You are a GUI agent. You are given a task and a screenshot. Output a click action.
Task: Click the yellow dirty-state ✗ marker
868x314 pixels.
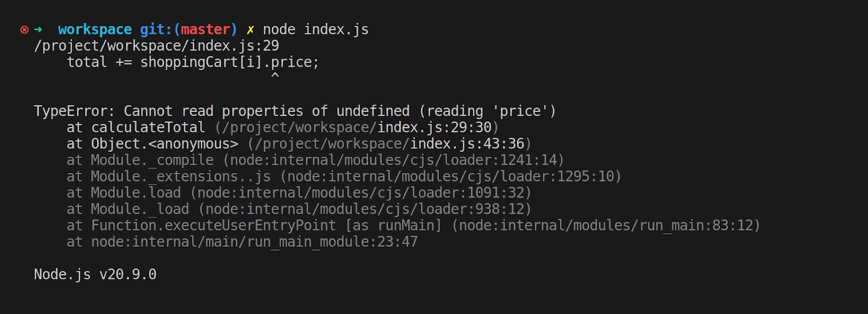coord(250,30)
